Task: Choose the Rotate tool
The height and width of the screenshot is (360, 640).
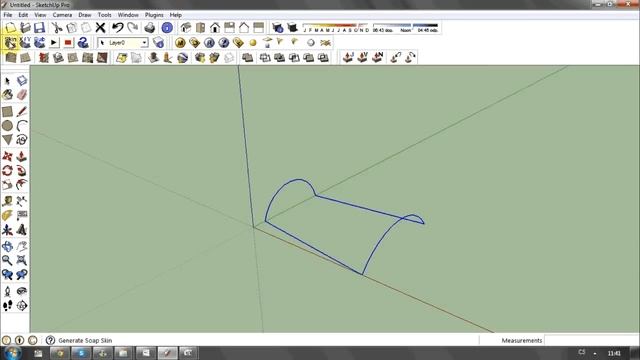Action: pos(7,171)
